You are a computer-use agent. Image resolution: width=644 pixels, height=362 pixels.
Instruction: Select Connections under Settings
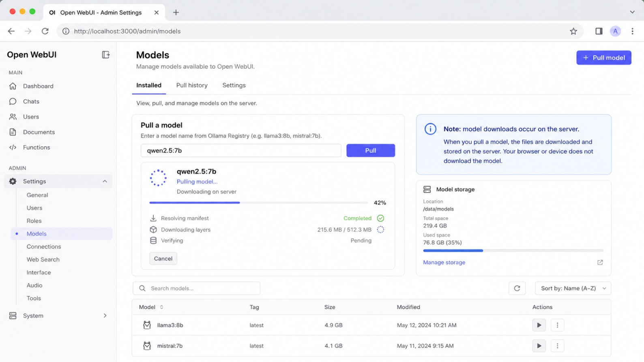(44, 246)
